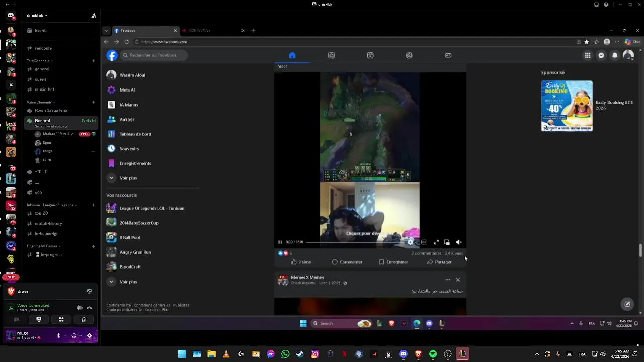Join the 666 voice channel
The width and height of the screenshot is (644, 362).
(x=38, y=192)
